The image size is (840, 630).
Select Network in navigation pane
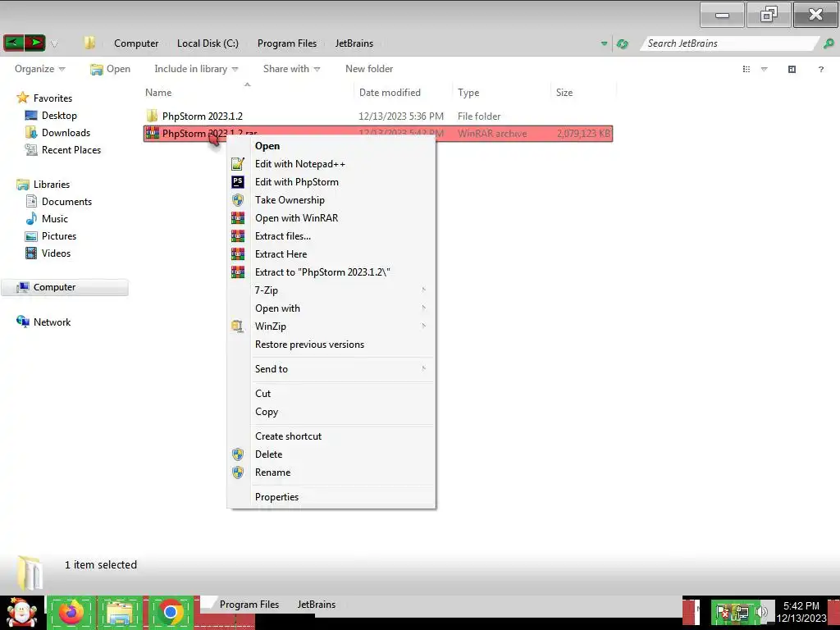[52, 322]
